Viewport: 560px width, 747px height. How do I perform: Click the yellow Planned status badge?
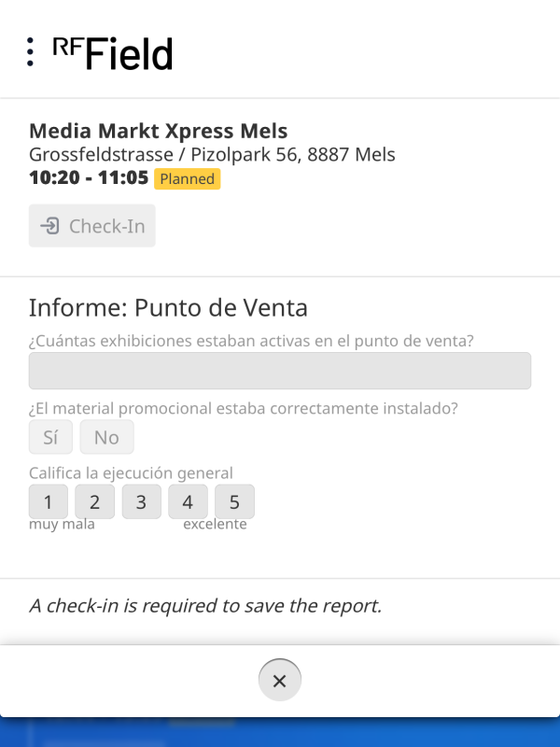click(x=187, y=179)
